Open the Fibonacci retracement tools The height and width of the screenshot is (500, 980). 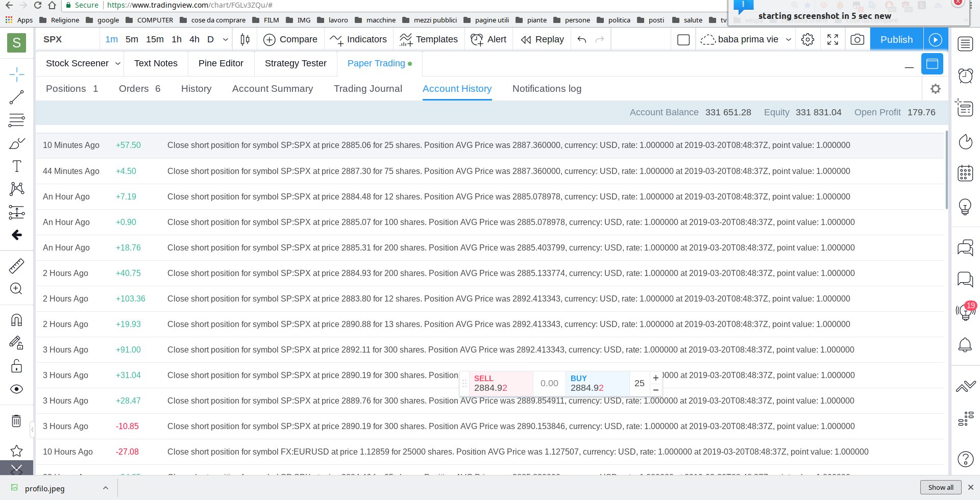pyautogui.click(x=16, y=120)
